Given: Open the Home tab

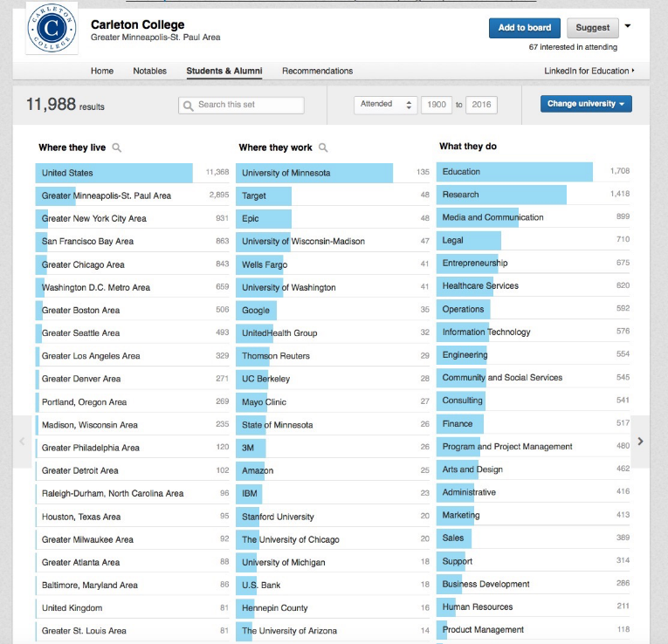Looking at the screenshot, I should 102,71.
